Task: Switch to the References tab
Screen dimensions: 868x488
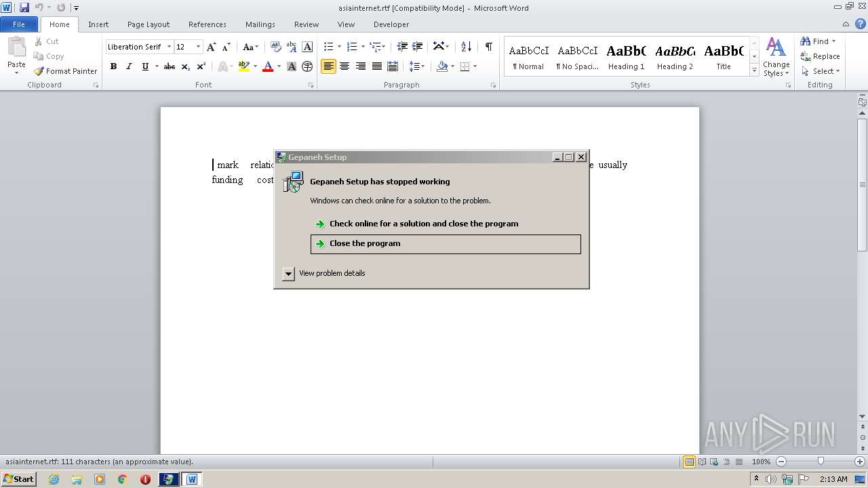Action: coord(208,24)
